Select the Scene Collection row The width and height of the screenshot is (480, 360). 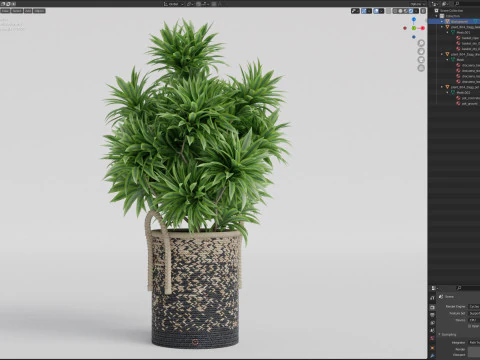click(454, 11)
